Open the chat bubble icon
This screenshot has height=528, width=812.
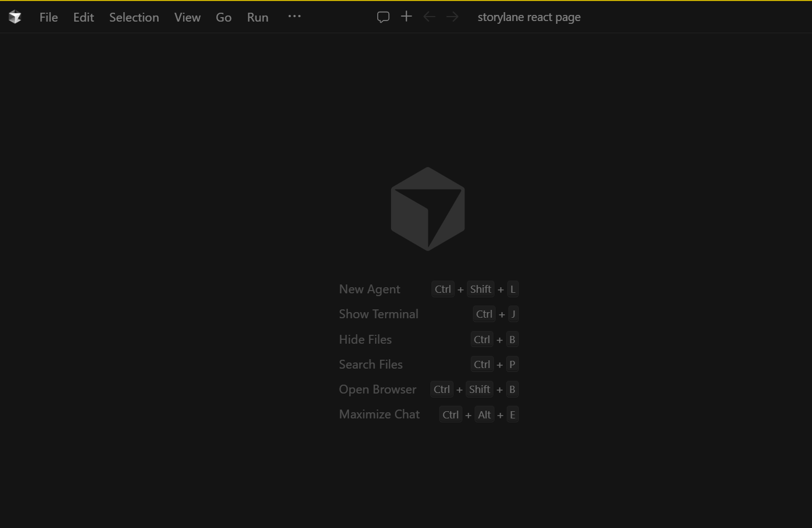click(x=383, y=17)
